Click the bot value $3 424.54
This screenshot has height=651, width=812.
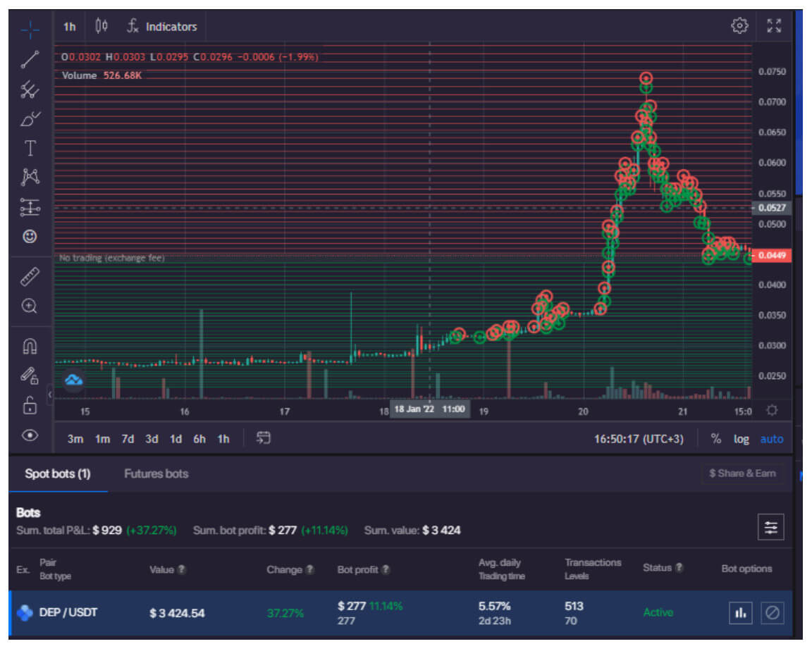pos(177,613)
